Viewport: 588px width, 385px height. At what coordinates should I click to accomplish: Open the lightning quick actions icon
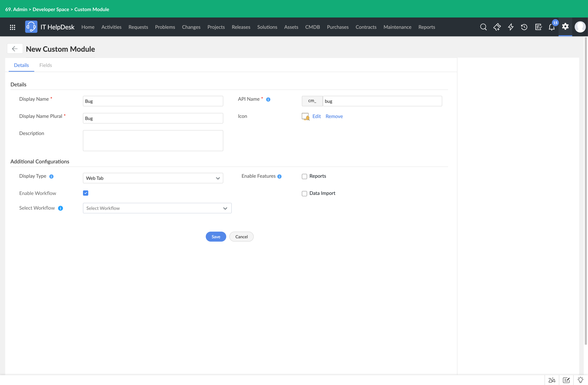click(511, 27)
